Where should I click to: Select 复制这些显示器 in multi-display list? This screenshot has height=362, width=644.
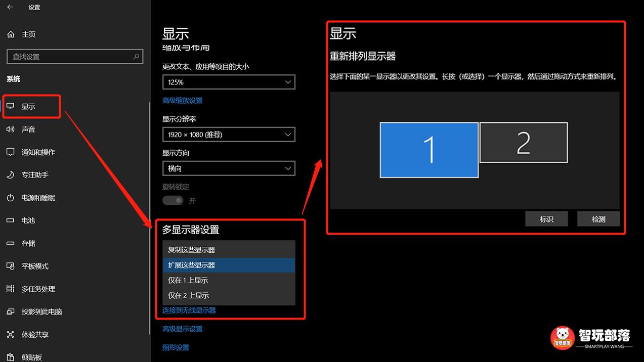click(229, 249)
